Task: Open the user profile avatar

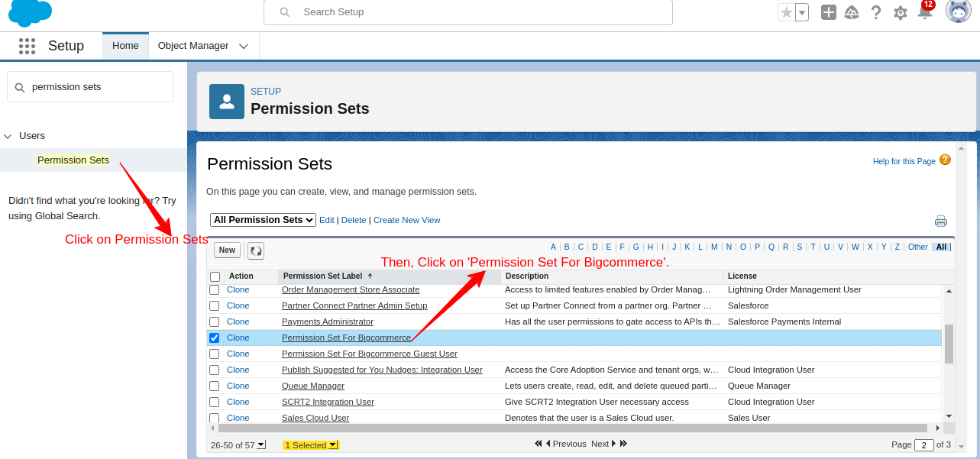Action: coord(959,11)
